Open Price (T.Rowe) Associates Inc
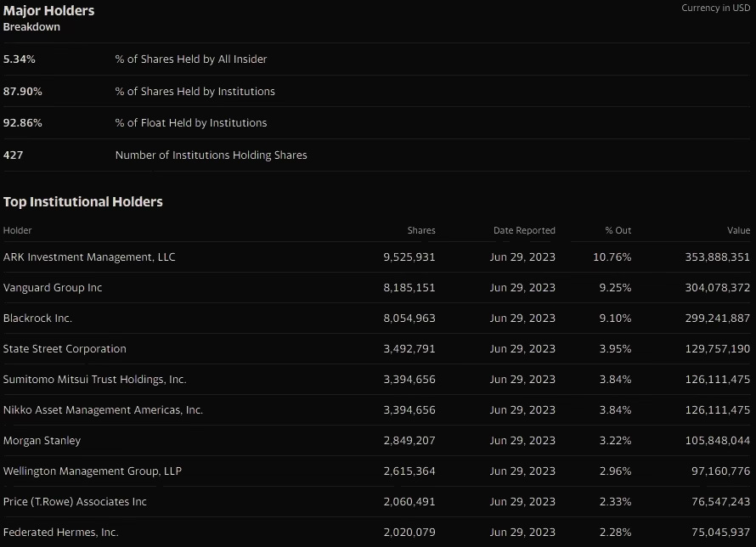The width and height of the screenshot is (756, 547). [75, 502]
